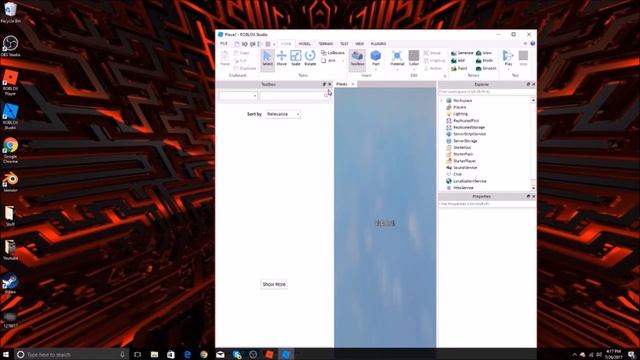The width and height of the screenshot is (640, 360).
Task: Toggle the Join checkbox
Action: [328, 61]
